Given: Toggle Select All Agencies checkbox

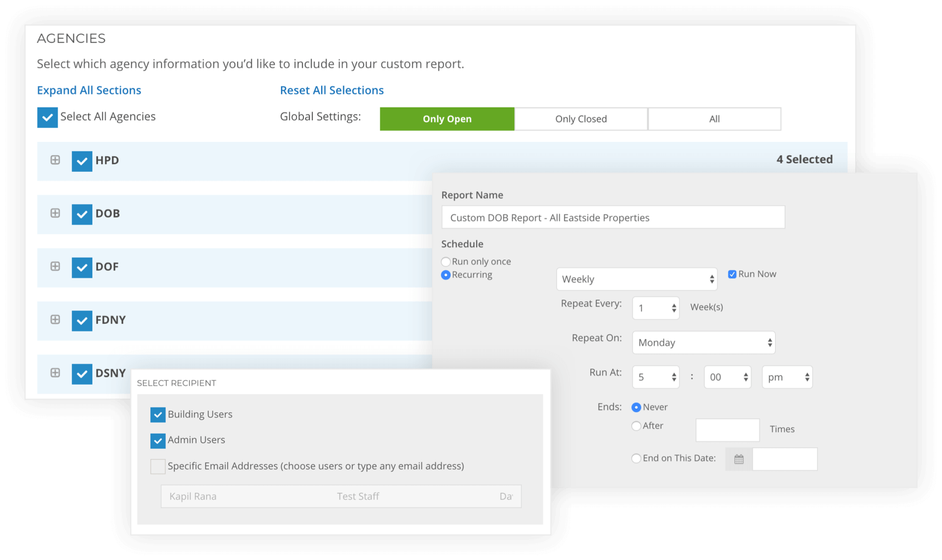Looking at the screenshot, I should click(47, 117).
